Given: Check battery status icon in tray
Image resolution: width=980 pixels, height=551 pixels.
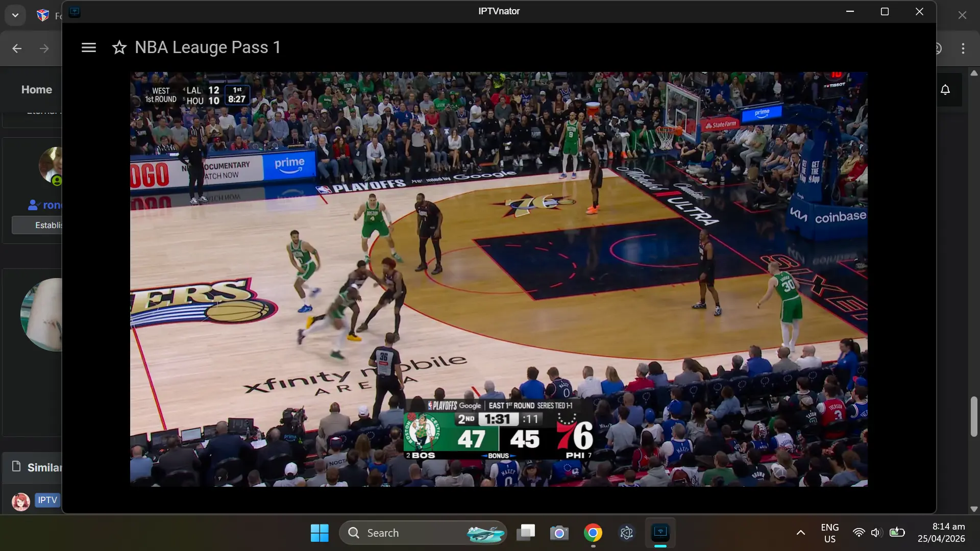Looking at the screenshot, I should coord(897,533).
